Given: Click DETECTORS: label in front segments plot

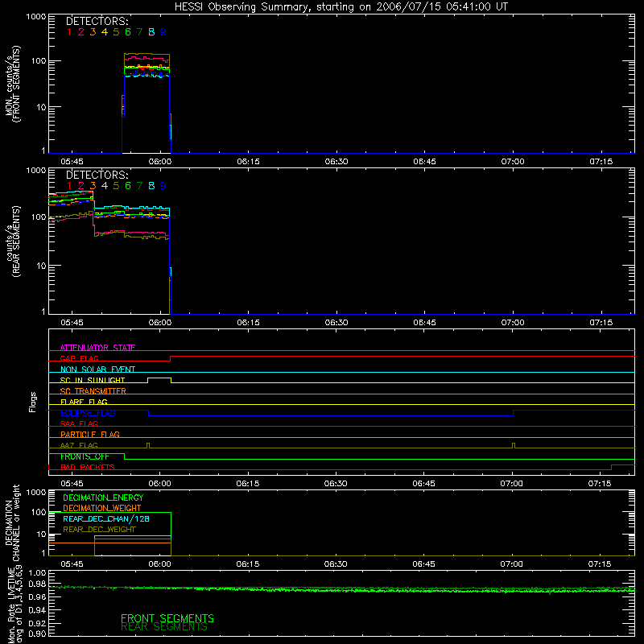Looking at the screenshot, I should click(x=97, y=22).
